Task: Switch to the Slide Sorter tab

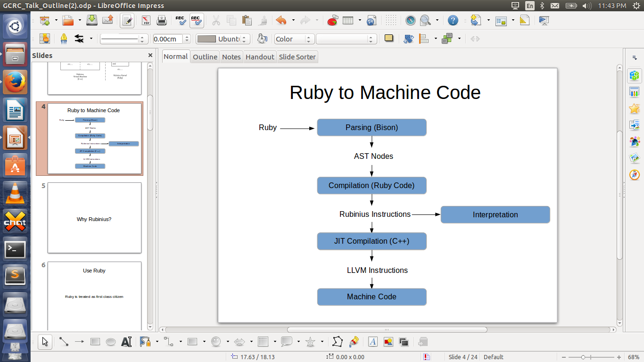Action: [x=297, y=57]
